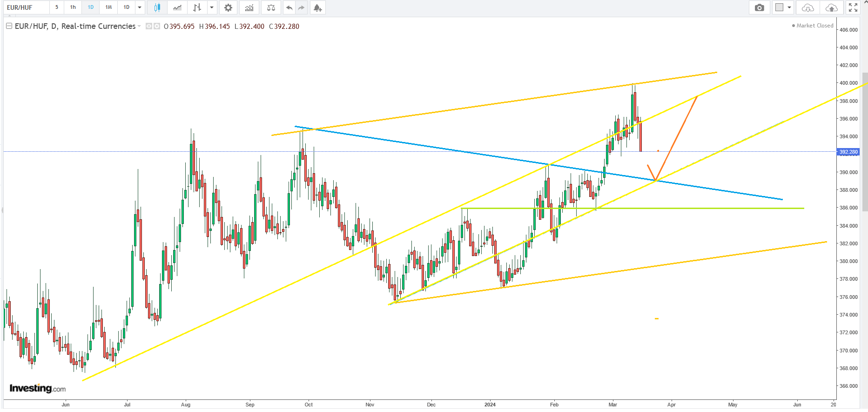The height and width of the screenshot is (412, 868).
Task: Create an alert with the bell icon
Action: pos(317,7)
